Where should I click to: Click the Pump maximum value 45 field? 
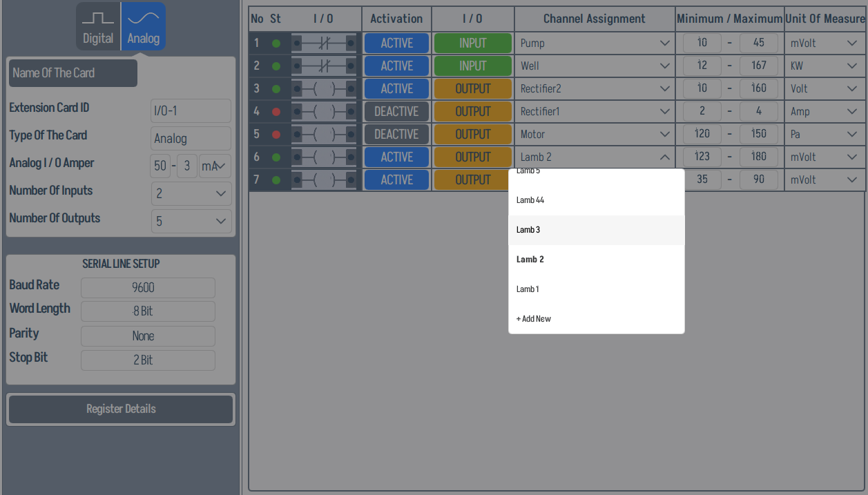759,43
